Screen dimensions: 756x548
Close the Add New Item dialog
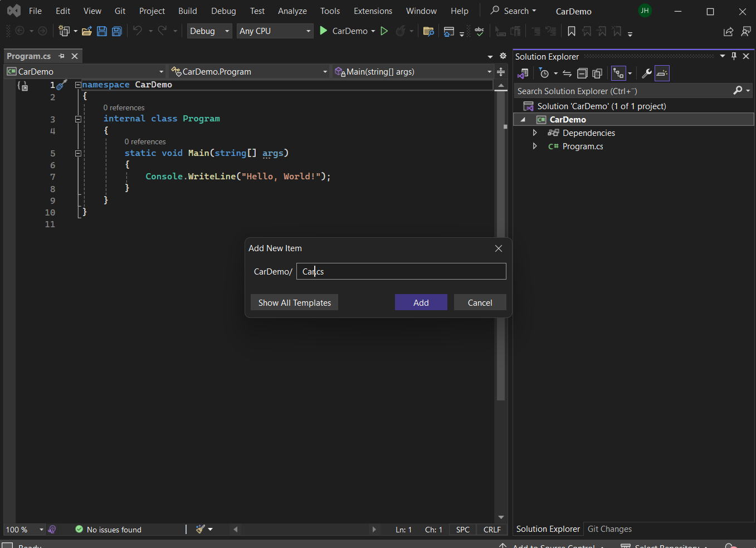[x=499, y=248]
